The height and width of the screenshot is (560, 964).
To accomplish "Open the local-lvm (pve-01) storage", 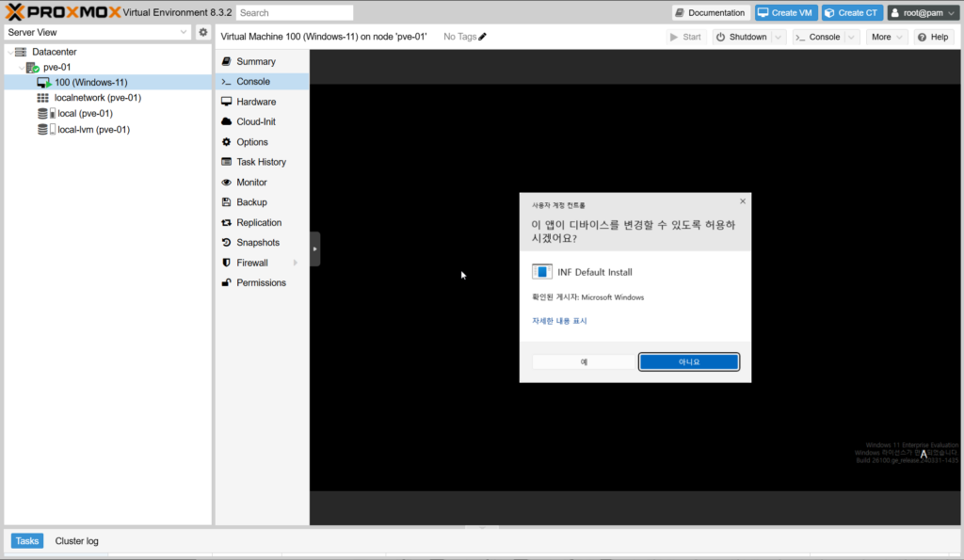I will pyautogui.click(x=93, y=130).
